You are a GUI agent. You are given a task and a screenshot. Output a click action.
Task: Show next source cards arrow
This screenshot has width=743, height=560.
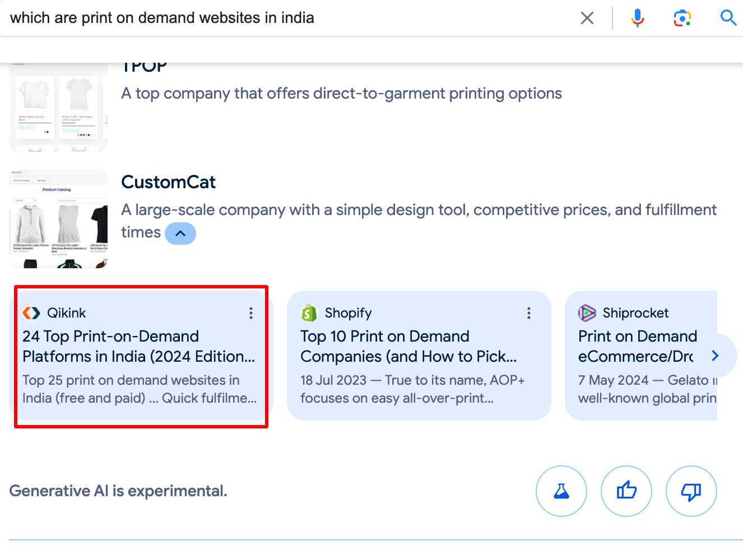[716, 356]
